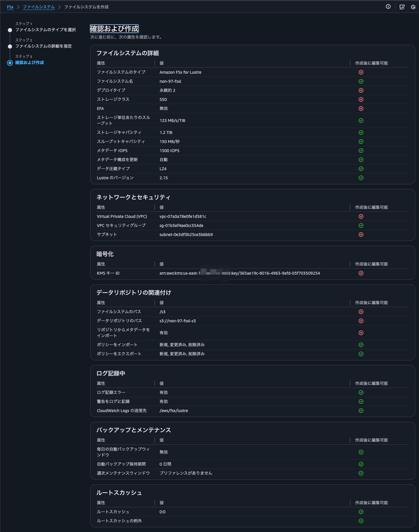Click the green check for ストレージ単位あたりのスループット row
Image resolution: width=419 pixels, height=532 pixels.
(x=361, y=120)
